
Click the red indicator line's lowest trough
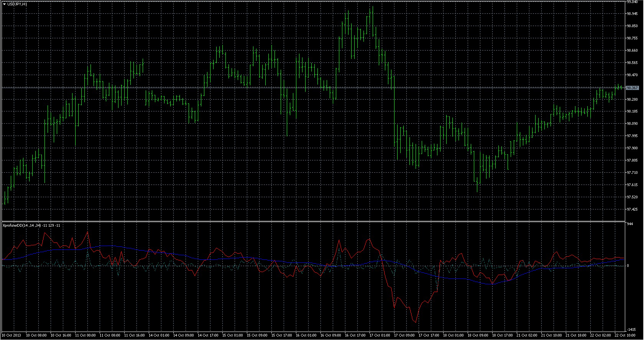[416, 322]
